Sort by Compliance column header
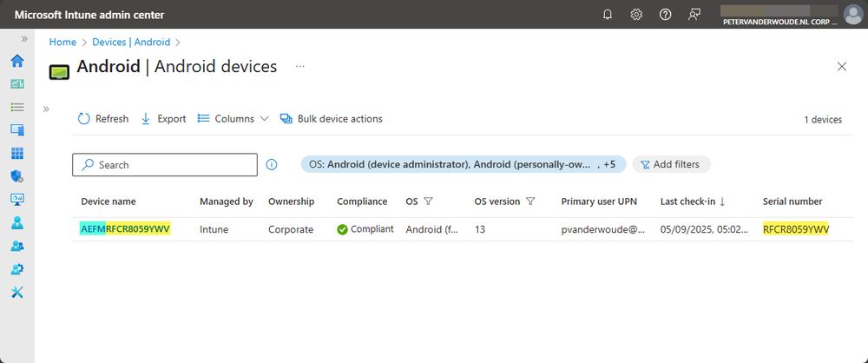The image size is (868, 363). tap(362, 201)
